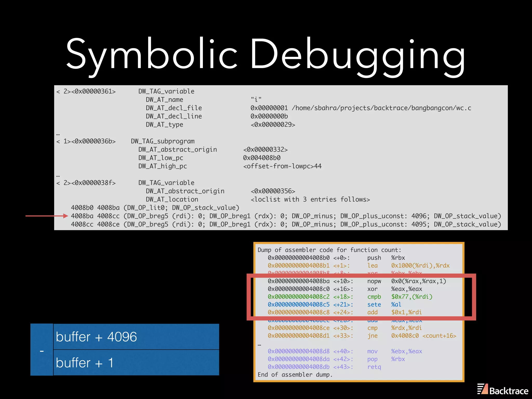Click the 'nopw 0x0(%rax,%rax,1)' instruction line
Image resolution: width=532 pixels, height=399 pixels.
pos(357,281)
